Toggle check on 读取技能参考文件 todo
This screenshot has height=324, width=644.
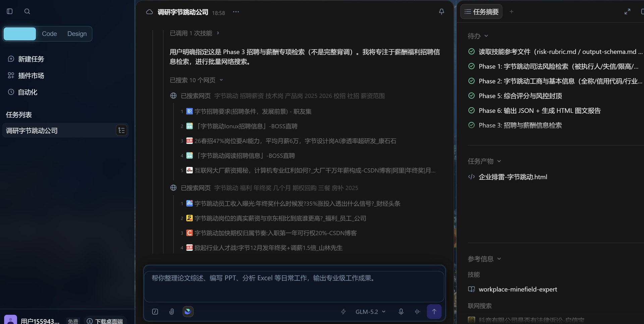tap(471, 51)
